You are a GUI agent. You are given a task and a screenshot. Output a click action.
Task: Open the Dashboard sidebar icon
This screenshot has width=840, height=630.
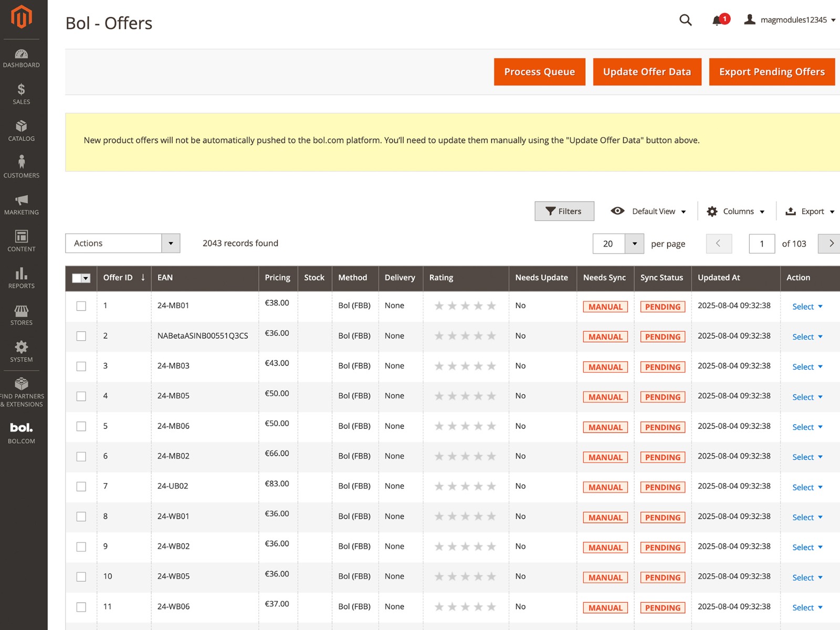22,58
